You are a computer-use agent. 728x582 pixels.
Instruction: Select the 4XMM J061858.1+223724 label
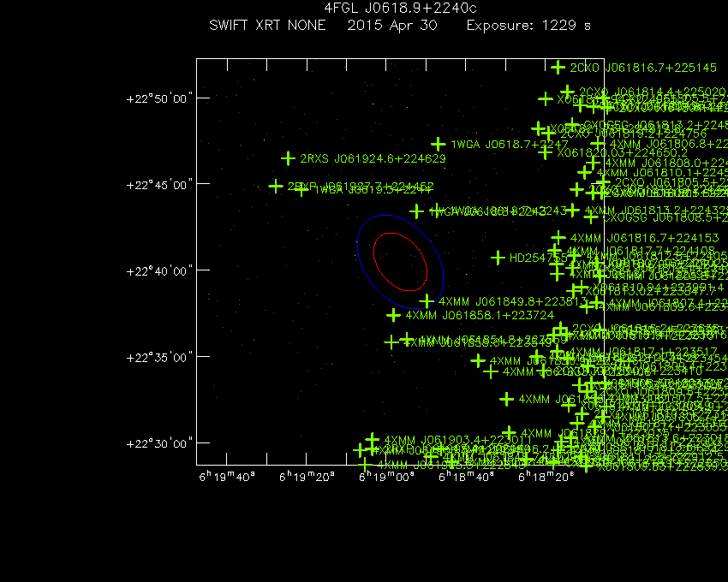coord(480,316)
